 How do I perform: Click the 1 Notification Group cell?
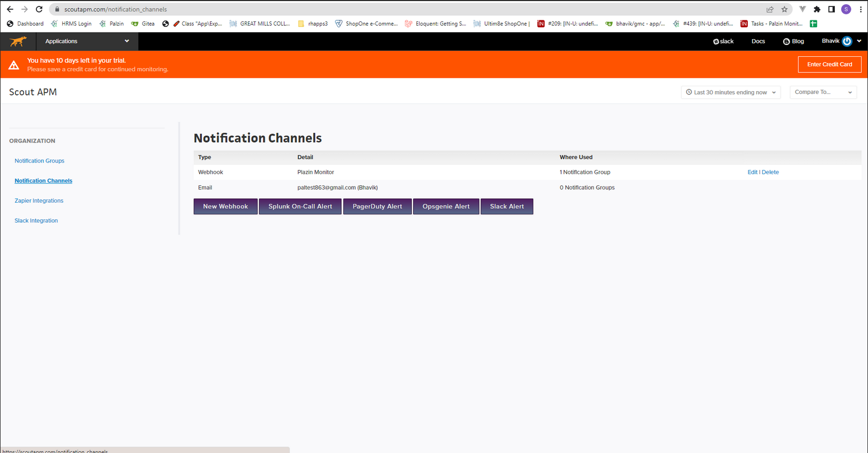click(x=585, y=172)
